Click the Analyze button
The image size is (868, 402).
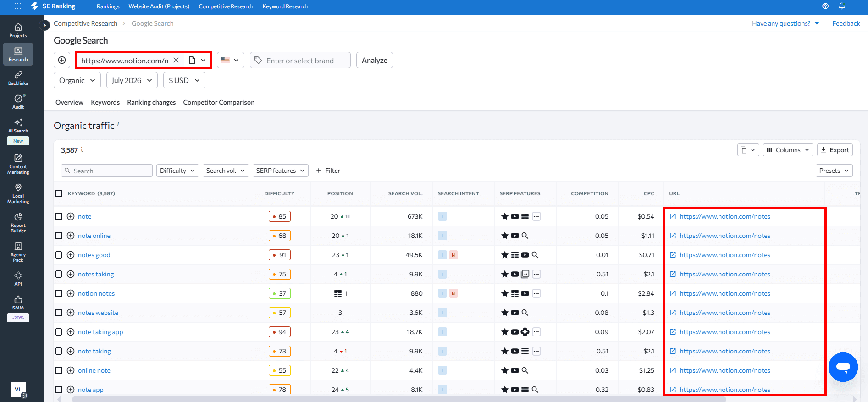click(x=375, y=60)
